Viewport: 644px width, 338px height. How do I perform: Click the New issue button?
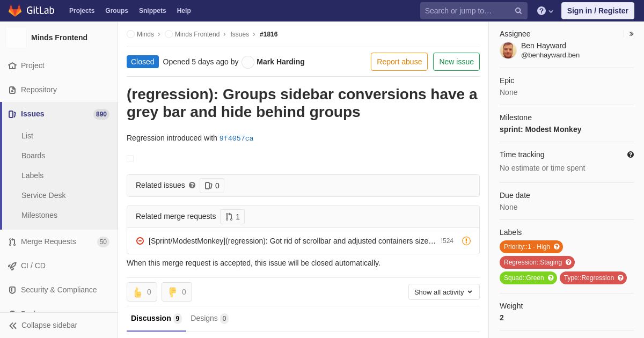click(x=456, y=62)
